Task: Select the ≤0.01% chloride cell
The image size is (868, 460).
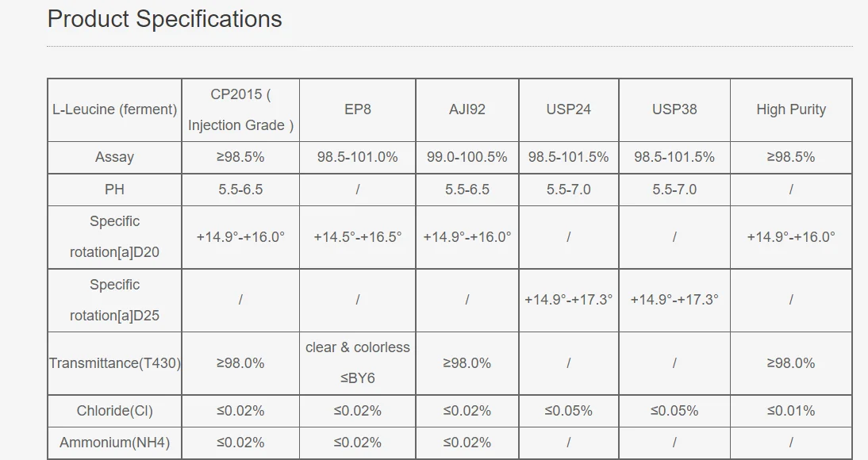Action: [791, 411]
